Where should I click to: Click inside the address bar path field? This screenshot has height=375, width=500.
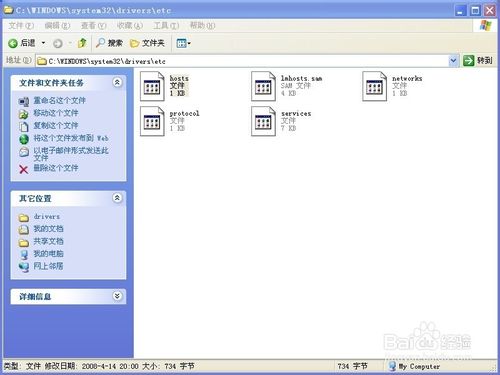pos(247,61)
